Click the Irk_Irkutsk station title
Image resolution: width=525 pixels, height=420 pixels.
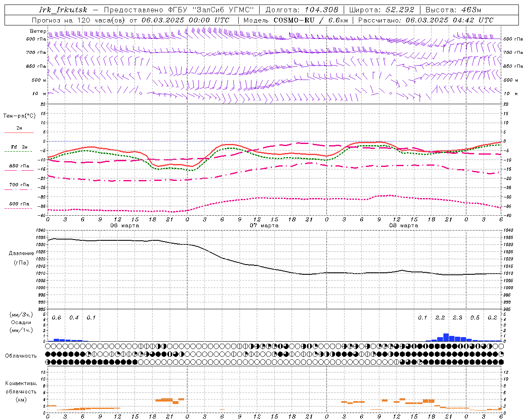point(63,10)
